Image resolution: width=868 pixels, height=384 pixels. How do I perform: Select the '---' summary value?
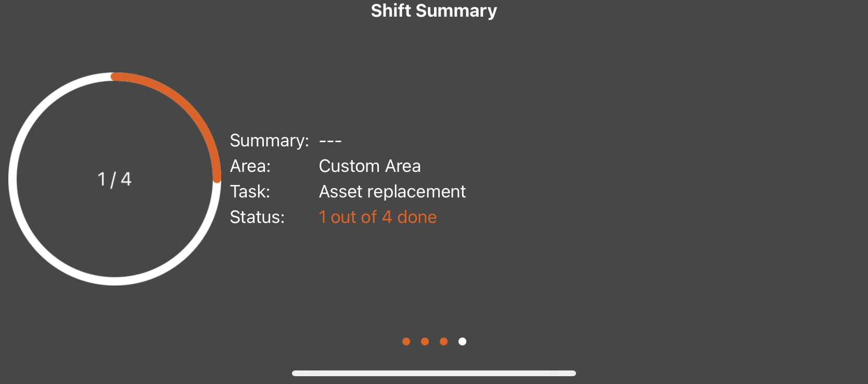(330, 141)
